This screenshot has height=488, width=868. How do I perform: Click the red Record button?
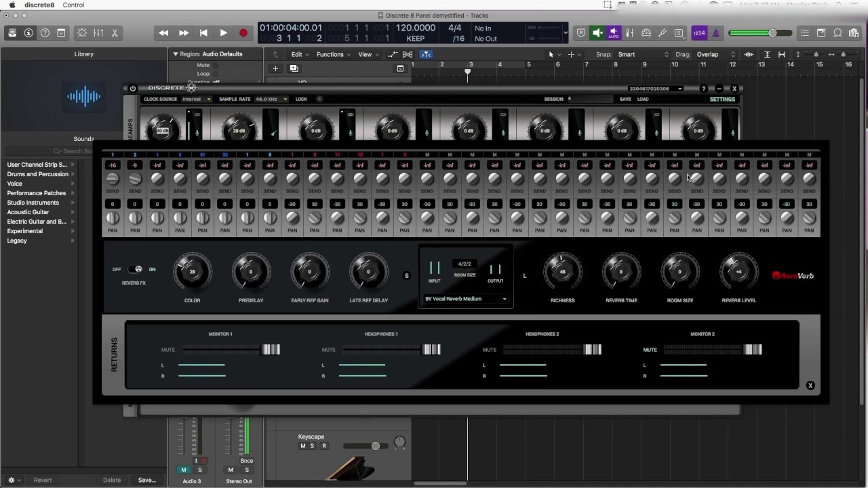243,33
